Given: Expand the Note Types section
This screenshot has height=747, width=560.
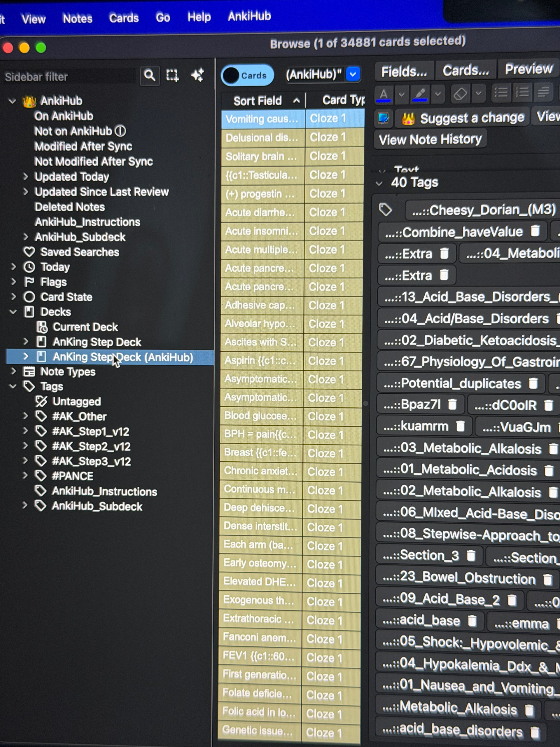Looking at the screenshot, I should pos(13,371).
